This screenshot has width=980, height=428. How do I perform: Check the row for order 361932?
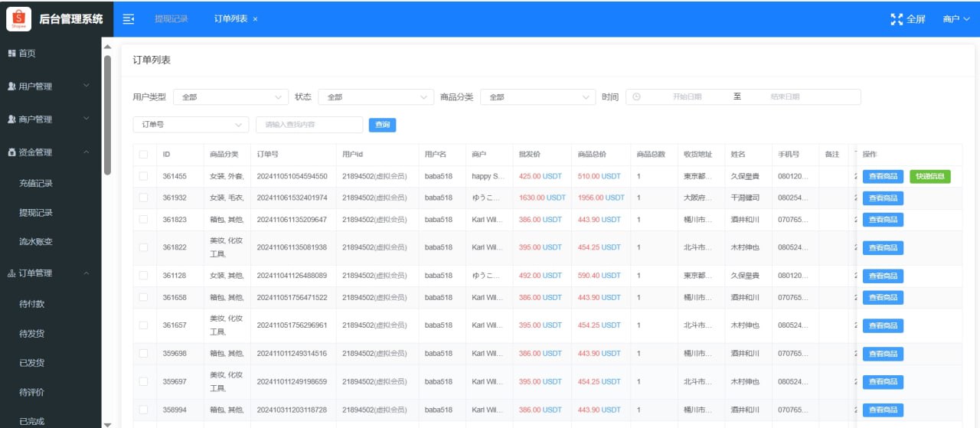click(x=143, y=198)
